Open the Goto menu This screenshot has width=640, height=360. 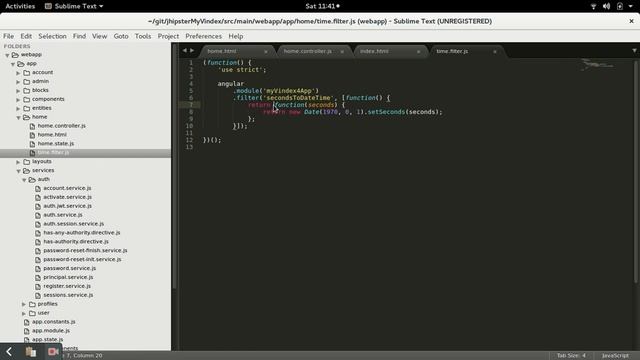(x=121, y=36)
